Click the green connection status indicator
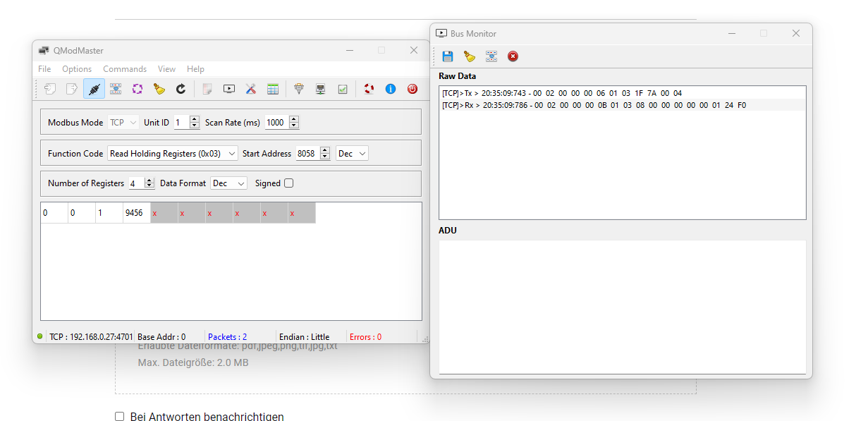This screenshot has width=868, height=421. 40,337
